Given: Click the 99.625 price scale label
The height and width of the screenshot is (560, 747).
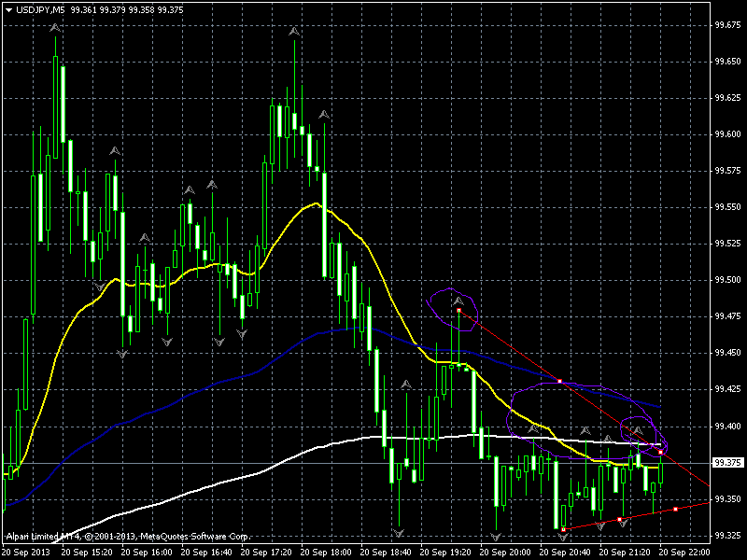Looking at the screenshot, I should tap(728, 98).
